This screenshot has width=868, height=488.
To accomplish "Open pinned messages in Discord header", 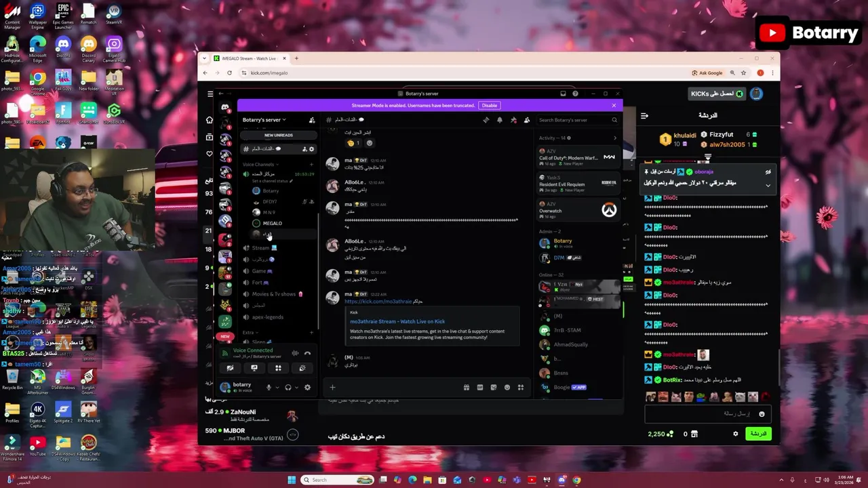I will click(x=513, y=120).
